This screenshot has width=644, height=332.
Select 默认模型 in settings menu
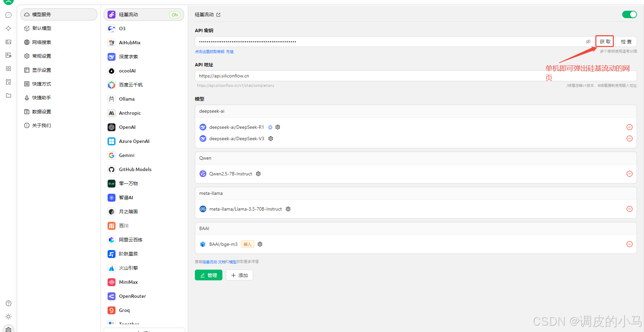tap(59, 28)
